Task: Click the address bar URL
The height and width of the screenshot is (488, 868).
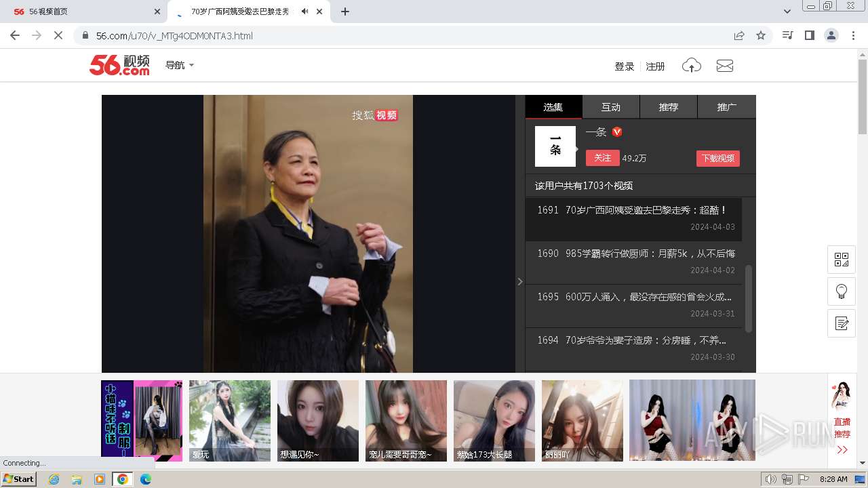Action: coord(174,36)
